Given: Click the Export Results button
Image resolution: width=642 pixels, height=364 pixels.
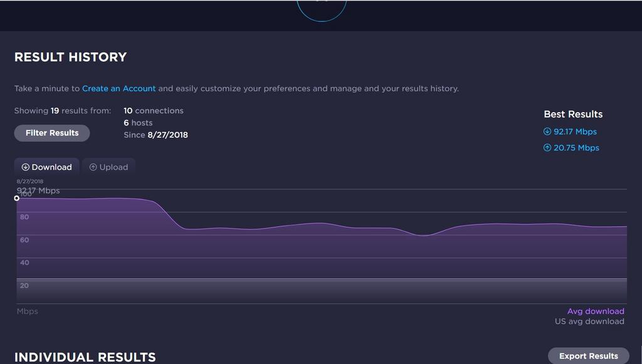Looking at the screenshot, I should (x=588, y=356).
